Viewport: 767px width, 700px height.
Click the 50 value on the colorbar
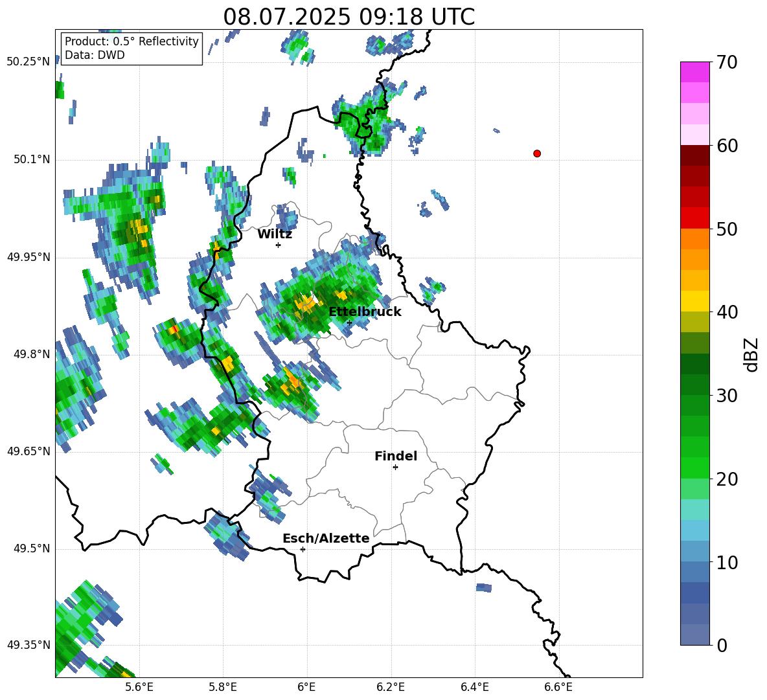727,229
